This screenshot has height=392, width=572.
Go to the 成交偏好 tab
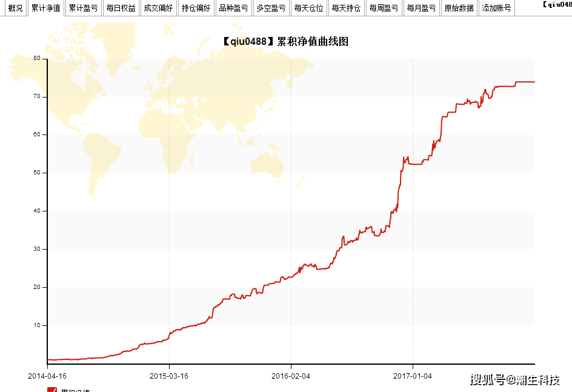[158, 8]
